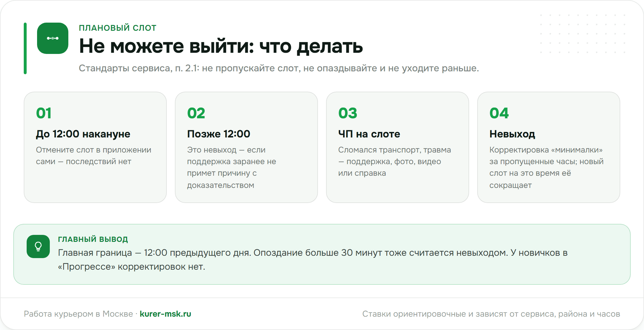Click the lightbulb icon in the summary box
The height and width of the screenshot is (330, 644).
(x=38, y=246)
